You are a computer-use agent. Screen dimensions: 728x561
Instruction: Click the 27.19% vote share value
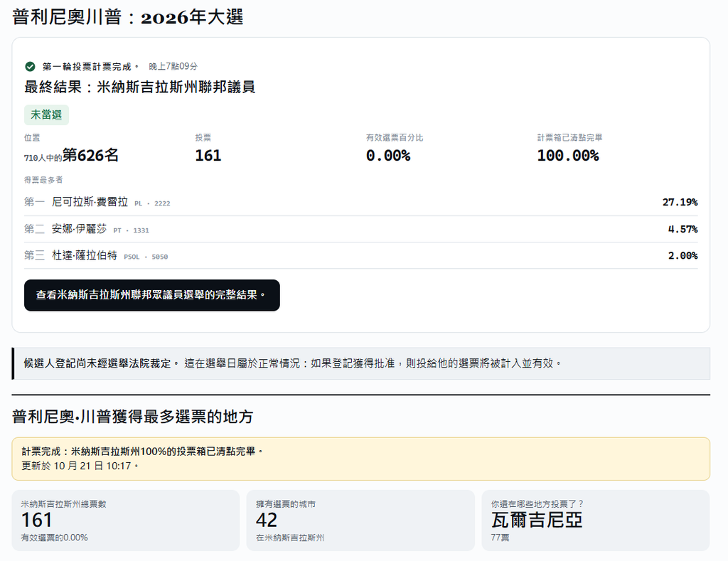coord(680,202)
